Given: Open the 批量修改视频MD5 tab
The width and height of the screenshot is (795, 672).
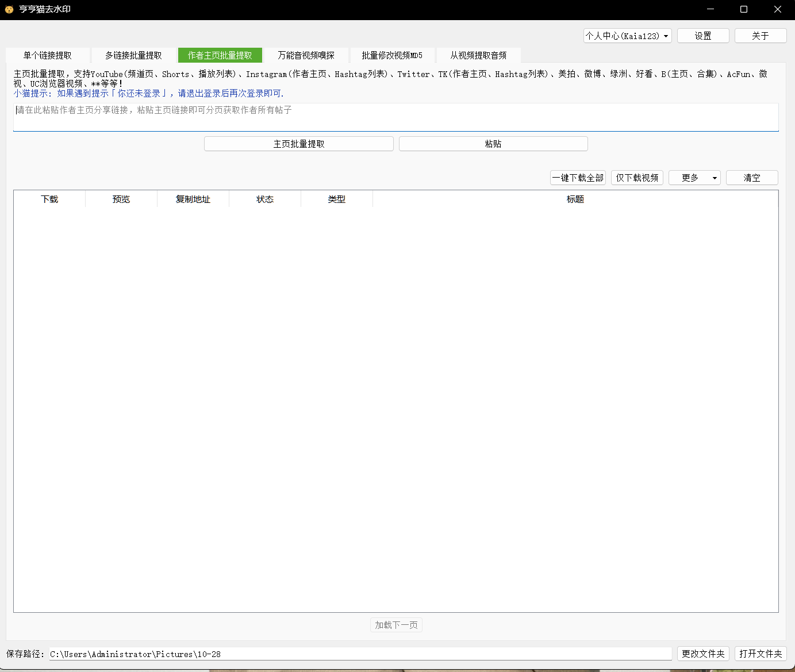Looking at the screenshot, I should 392,55.
